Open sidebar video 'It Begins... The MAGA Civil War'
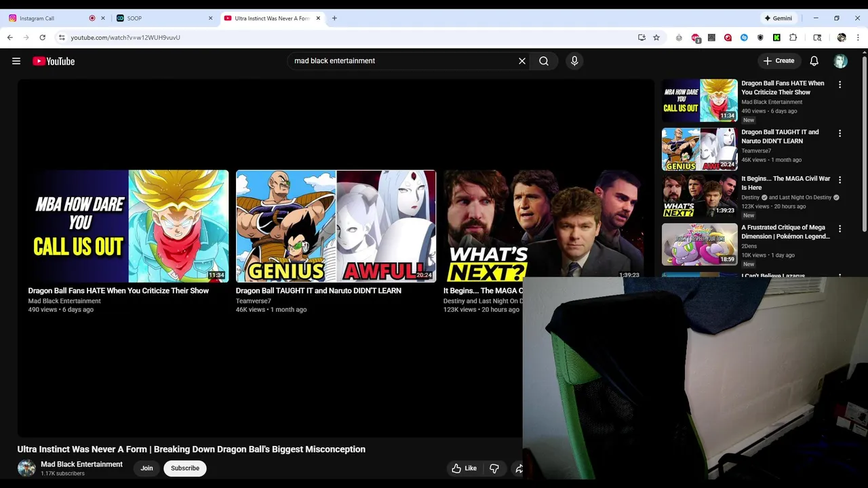868x488 pixels. [x=785, y=183]
